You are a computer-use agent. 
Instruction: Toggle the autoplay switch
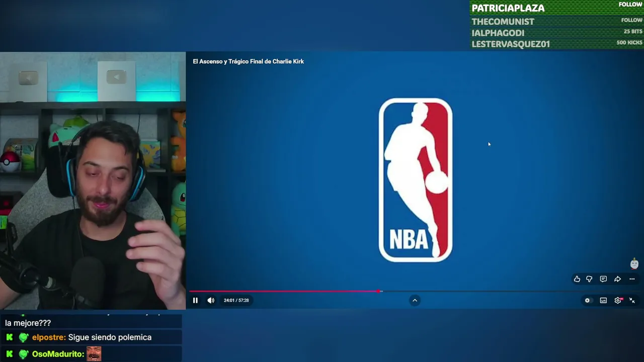pos(587,301)
